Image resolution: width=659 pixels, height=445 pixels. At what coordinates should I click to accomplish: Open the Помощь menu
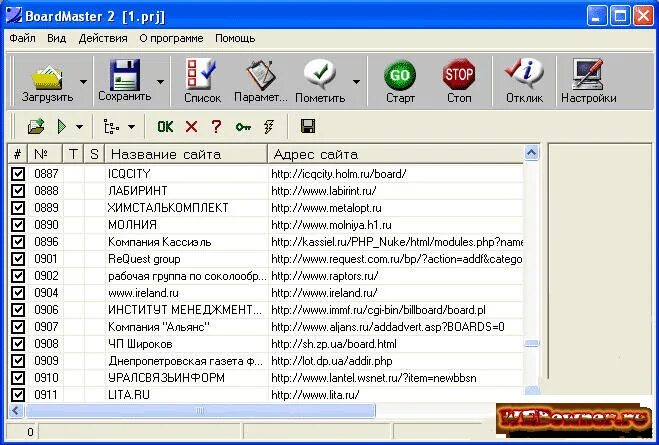pyautogui.click(x=235, y=38)
